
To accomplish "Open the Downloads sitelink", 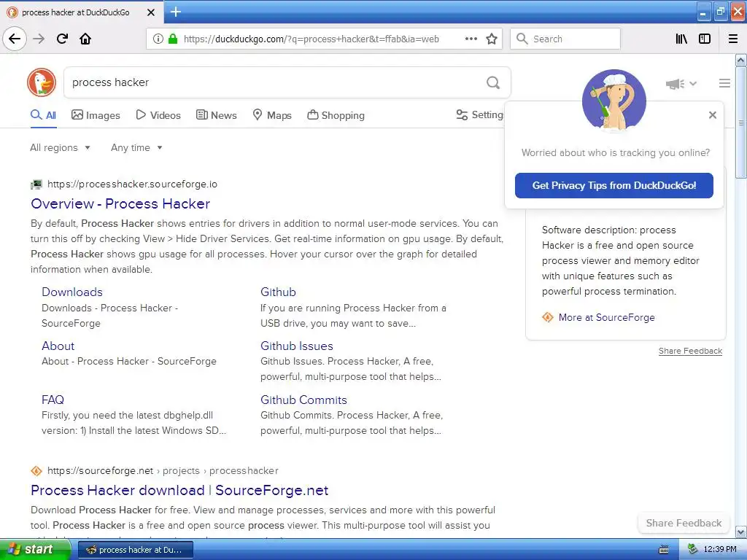I will [x=72, y=292].
